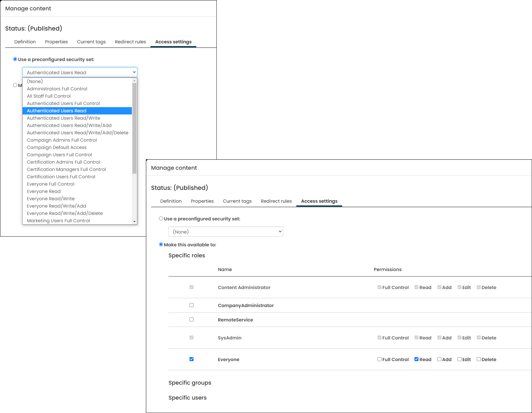
Task: Click the dropdown list scrollbar thumb
Action: point(134,128)
